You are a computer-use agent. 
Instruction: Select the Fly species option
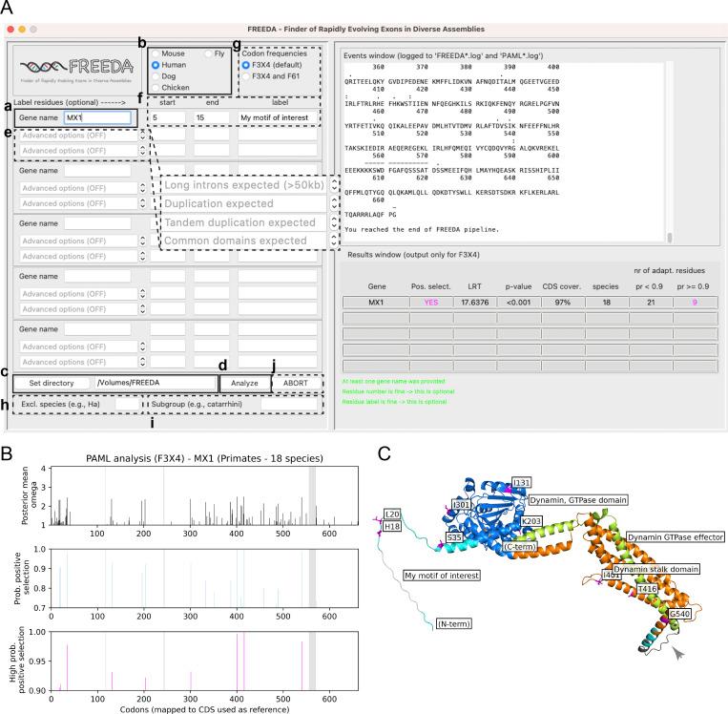(208, 53)
